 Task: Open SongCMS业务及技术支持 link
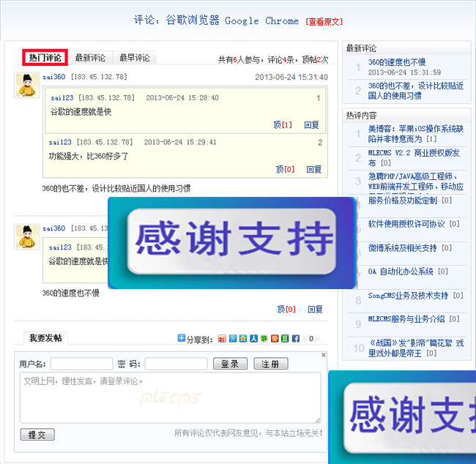pos(408,296)
